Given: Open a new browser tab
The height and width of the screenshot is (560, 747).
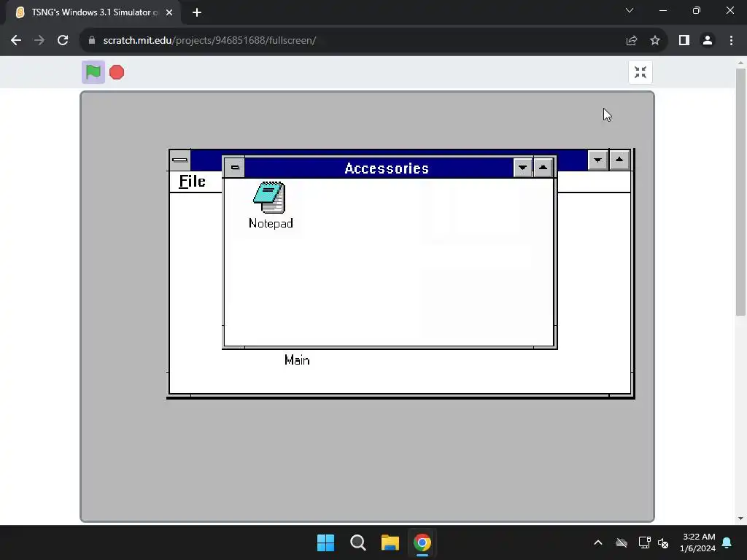Looking at the screenshot, I should tap(197, 12).
